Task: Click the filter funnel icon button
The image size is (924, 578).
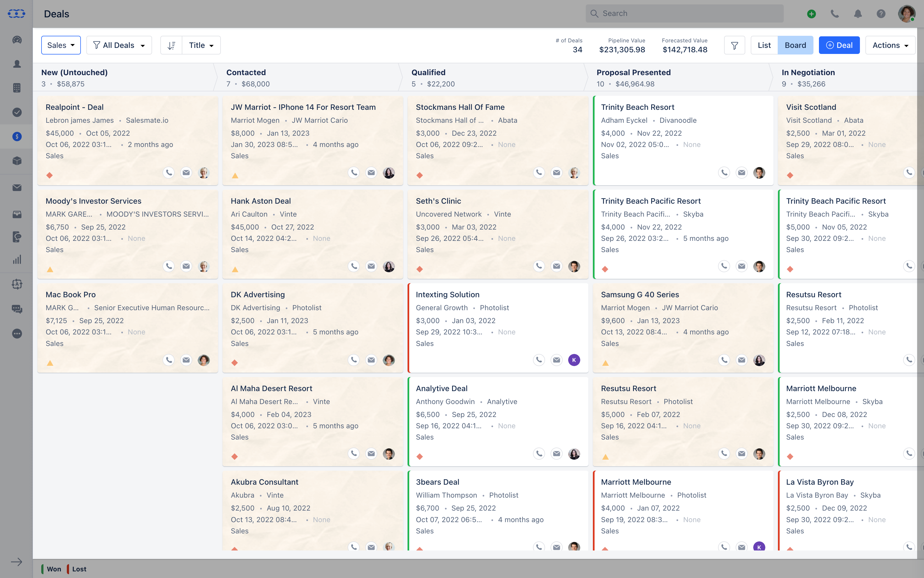Action: [x=734, y=45]
